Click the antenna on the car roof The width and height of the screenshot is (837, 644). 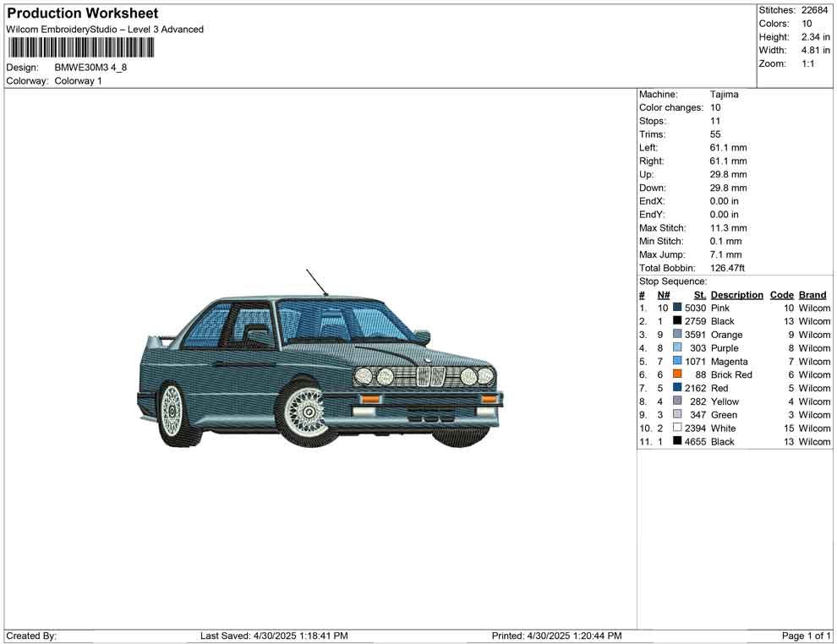click(x=316, y=282)
